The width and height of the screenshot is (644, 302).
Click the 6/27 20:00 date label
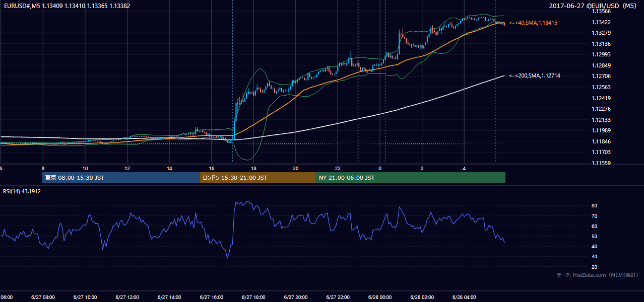click(x=295, y=297)
